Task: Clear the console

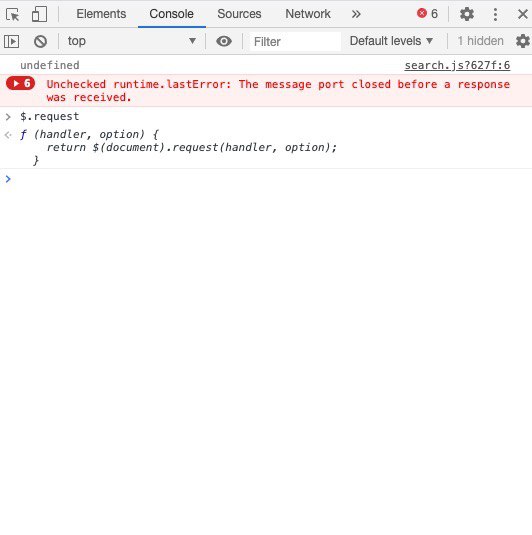Action: 40,42
